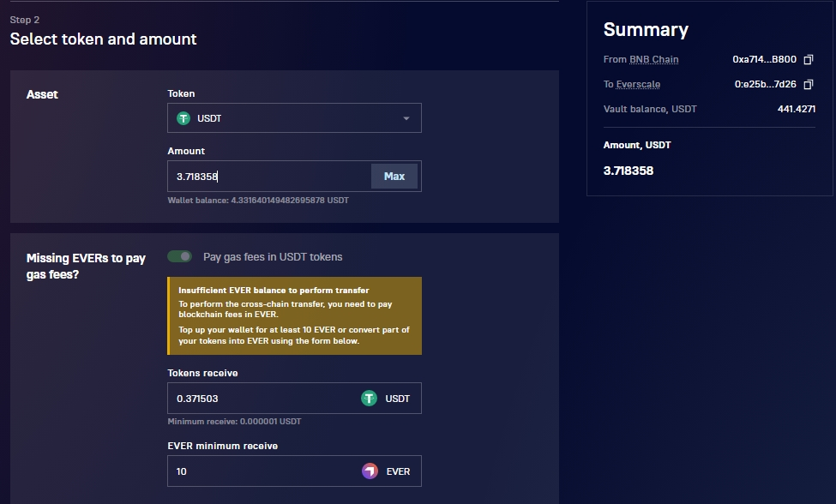Click the Select token and amount heading
Viewport: 836px width, 504px height.
[x=104, y=39]
